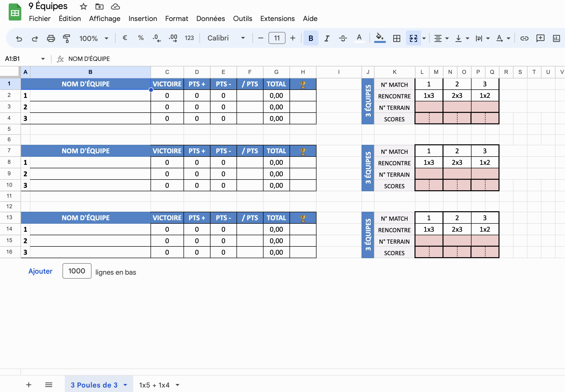Click the Ajouter link
Screen dimensions: 565x392
(x=40, y=271)
